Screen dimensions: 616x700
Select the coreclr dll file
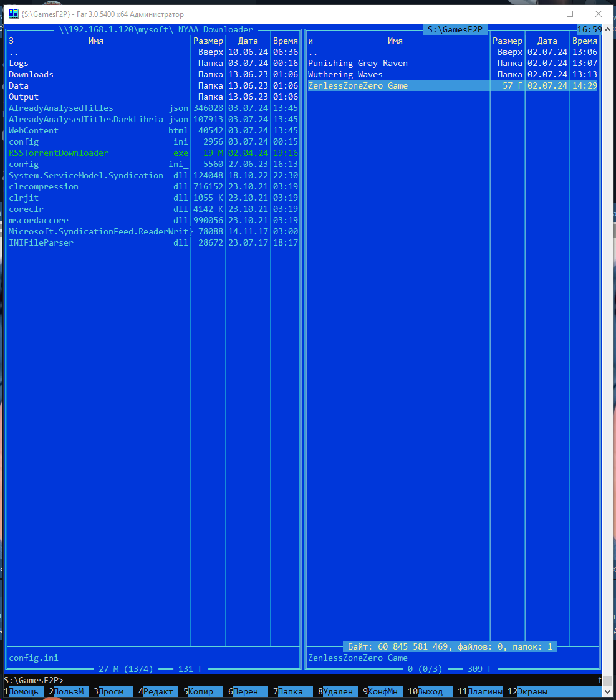(153, 209)
